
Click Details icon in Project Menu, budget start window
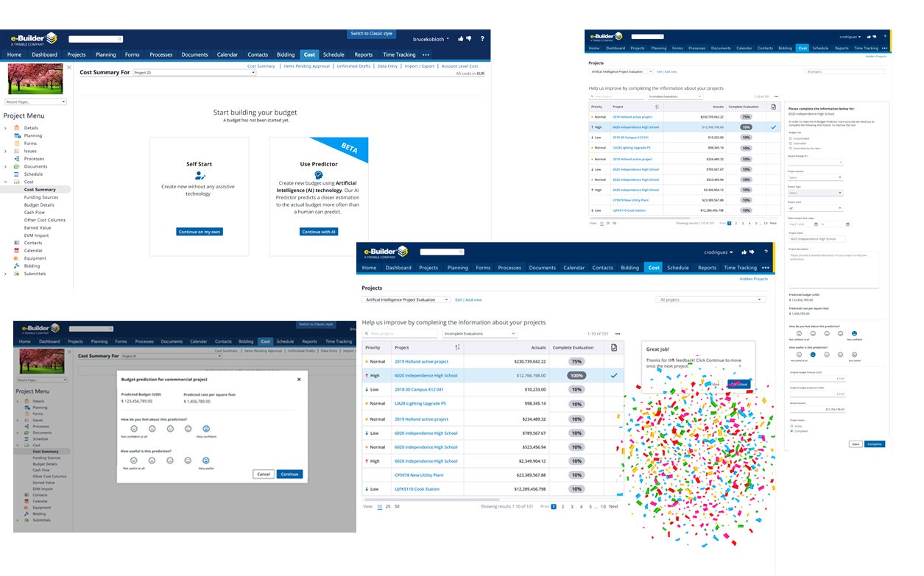pos(17,128)
